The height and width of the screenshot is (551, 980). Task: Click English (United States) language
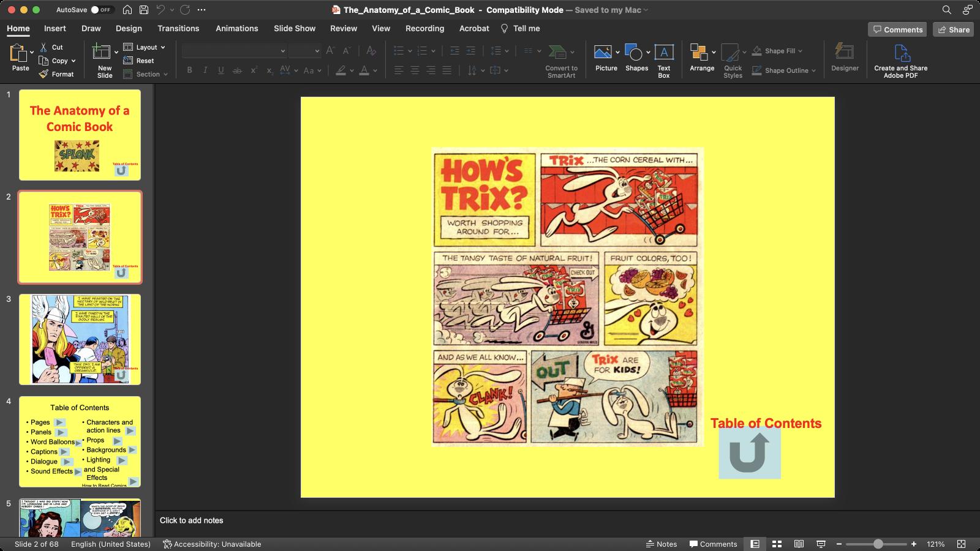pyautogui.click(x=111, y=544)
